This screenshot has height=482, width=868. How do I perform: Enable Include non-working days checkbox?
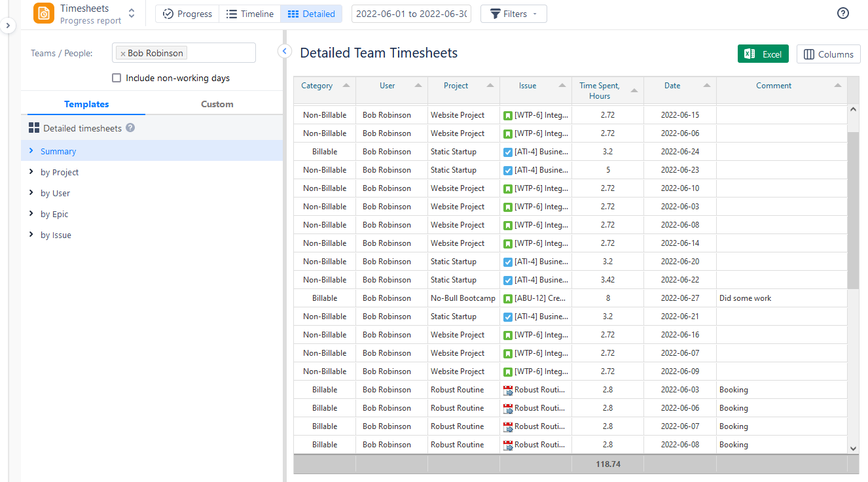pos(117,78)
